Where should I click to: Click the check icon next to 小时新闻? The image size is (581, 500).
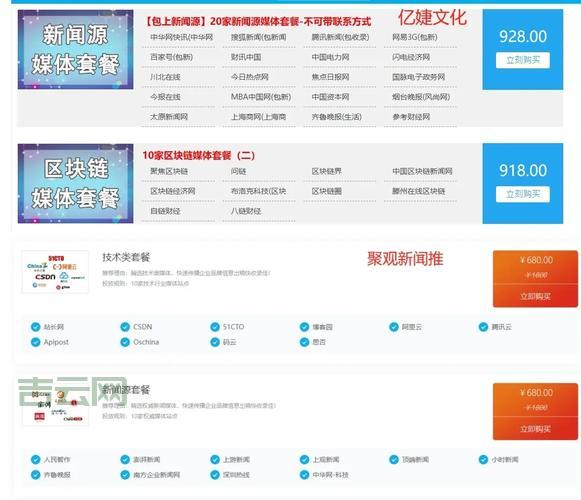pos(484,460)
